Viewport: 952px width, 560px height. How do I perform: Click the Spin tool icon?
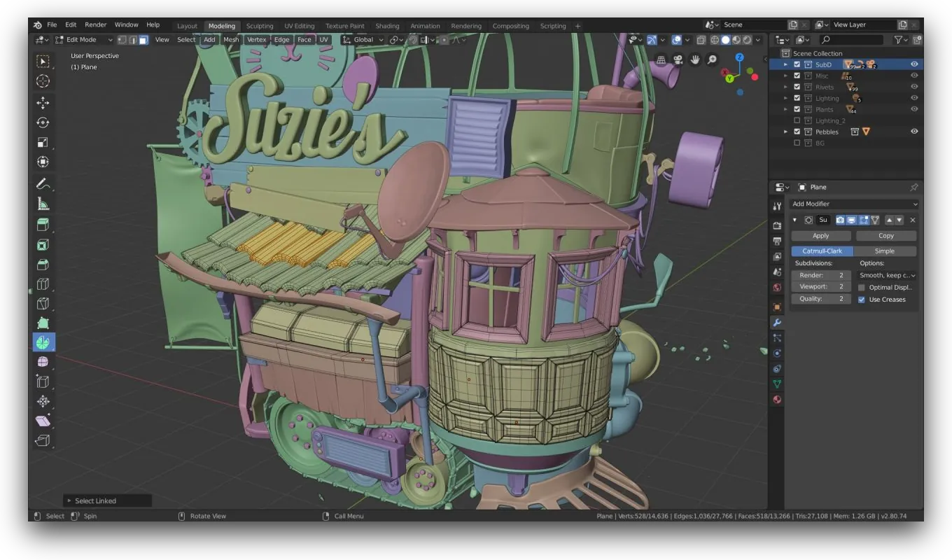43,342
